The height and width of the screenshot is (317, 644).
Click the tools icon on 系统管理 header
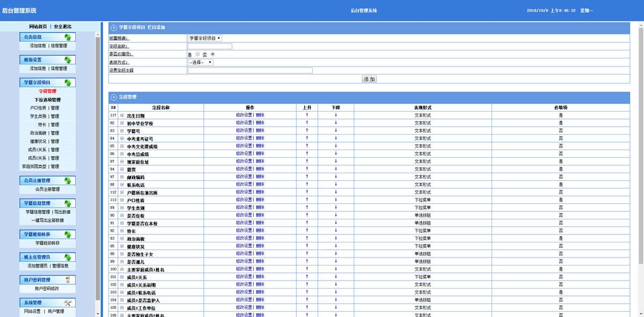[x=68, y=303]
